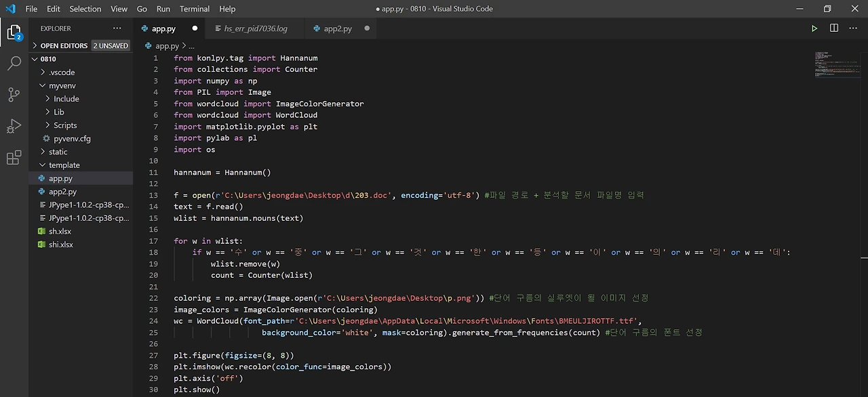Viewport: 868px width, 397px height.
Task: Open the Explorer view icon
Action: click(14, 32)
